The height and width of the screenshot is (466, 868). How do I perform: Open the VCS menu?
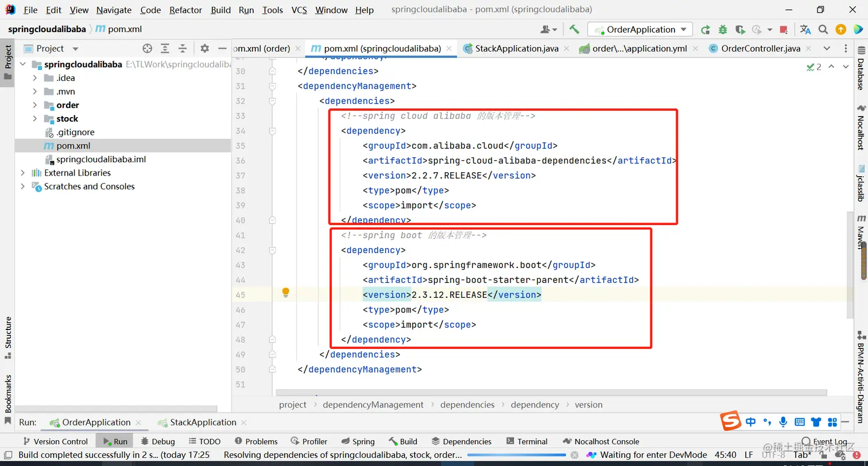(x=299, y=10)
